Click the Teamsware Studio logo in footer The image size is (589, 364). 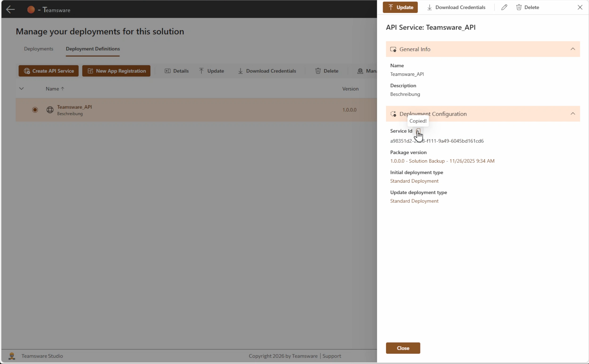click(x=12, y=356)
